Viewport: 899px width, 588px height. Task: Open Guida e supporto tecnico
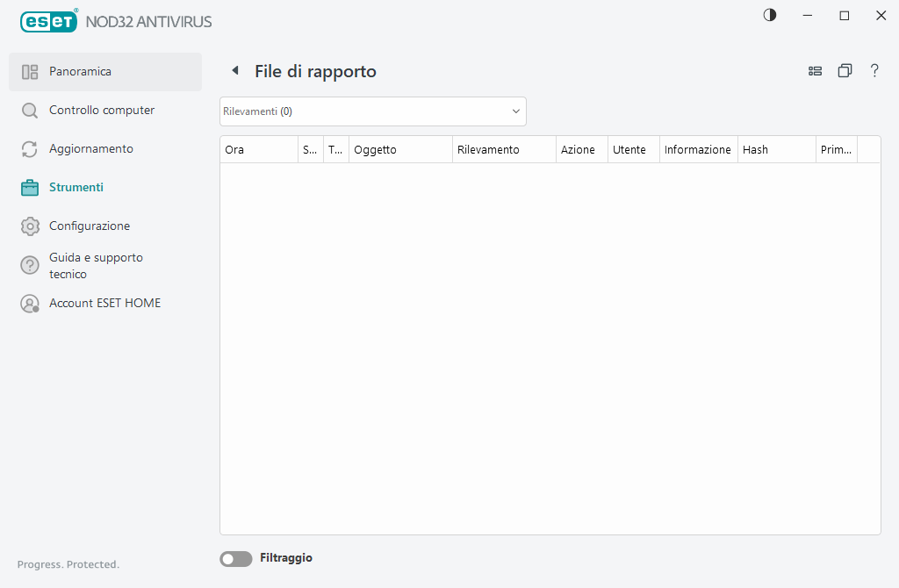point(96,265)
